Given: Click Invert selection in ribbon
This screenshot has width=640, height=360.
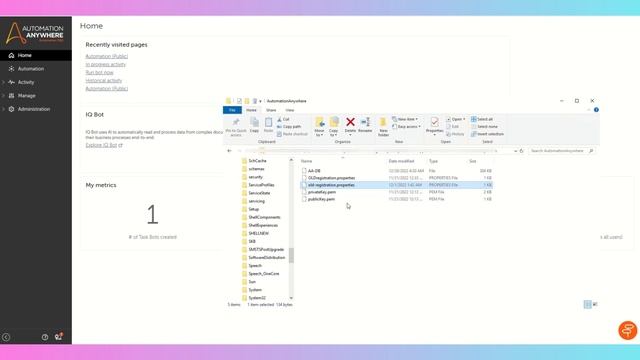Looking at the screenshot, I should [487, 134].
